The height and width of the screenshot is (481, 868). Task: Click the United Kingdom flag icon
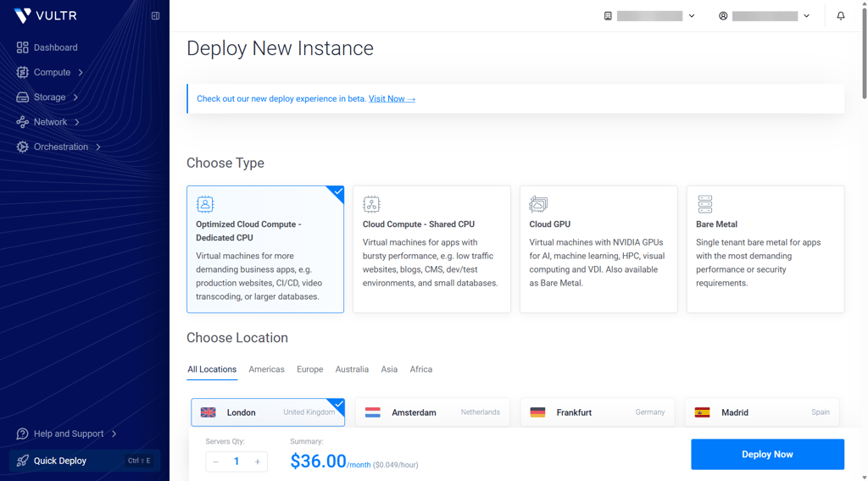(x=209, y=412)
